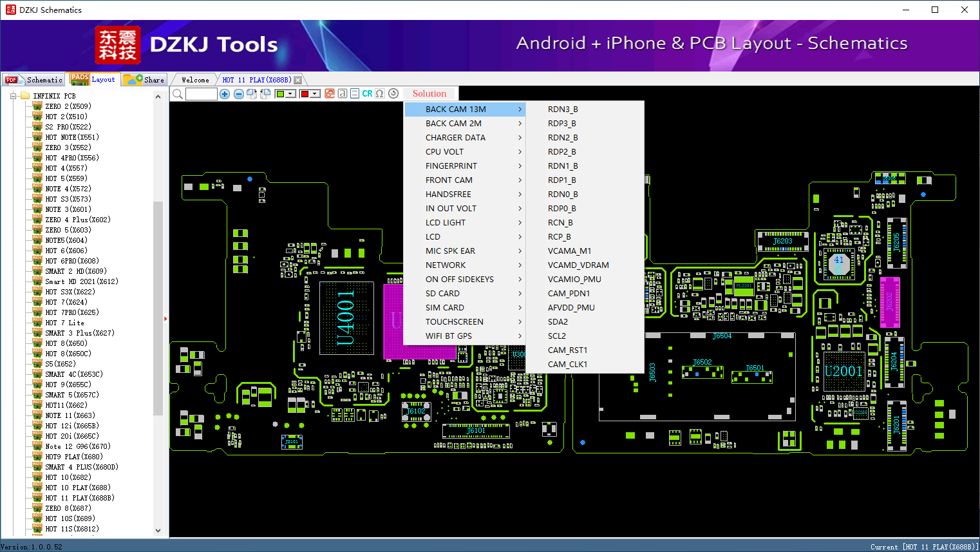Click the red splitter arrow beside tree panel
This screenshot has height=552, width=980.
coord(166,318)
